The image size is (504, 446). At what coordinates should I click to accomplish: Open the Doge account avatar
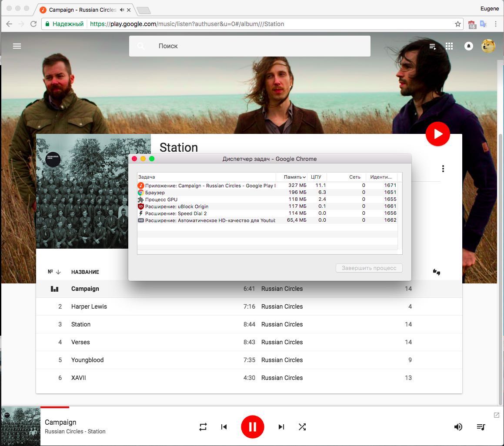(488, 46)
